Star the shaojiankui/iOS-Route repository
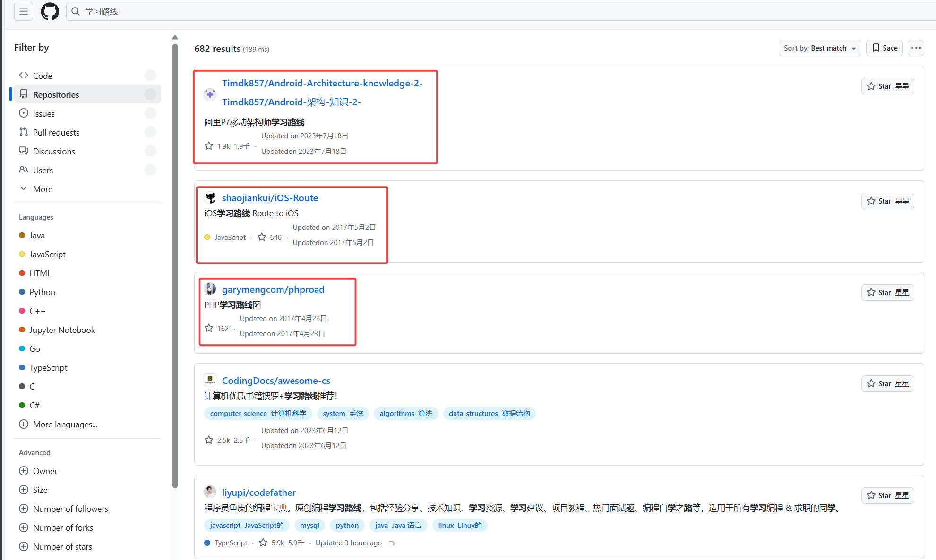This screenshot has height=560, width=936. (887, 201)
